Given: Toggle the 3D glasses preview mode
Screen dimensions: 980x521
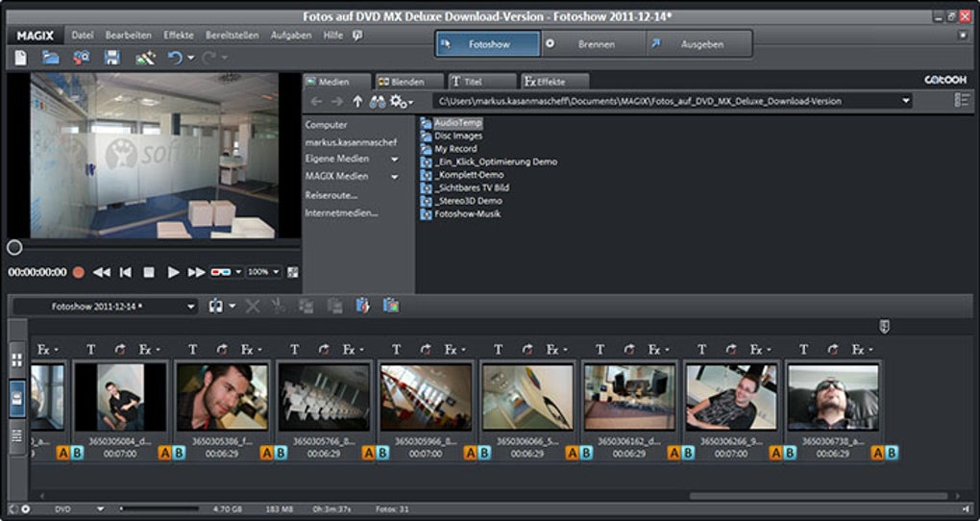Looking at the screenshot, I should 222,272.
